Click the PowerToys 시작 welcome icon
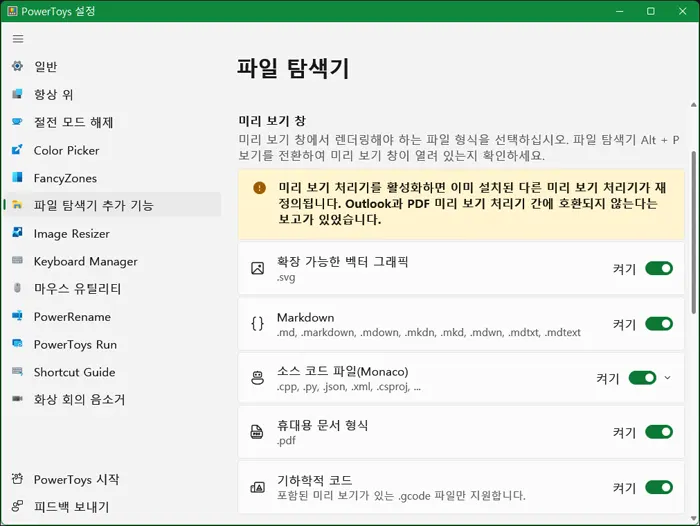This screenshot has width=700, height=526. click(17, 479)
